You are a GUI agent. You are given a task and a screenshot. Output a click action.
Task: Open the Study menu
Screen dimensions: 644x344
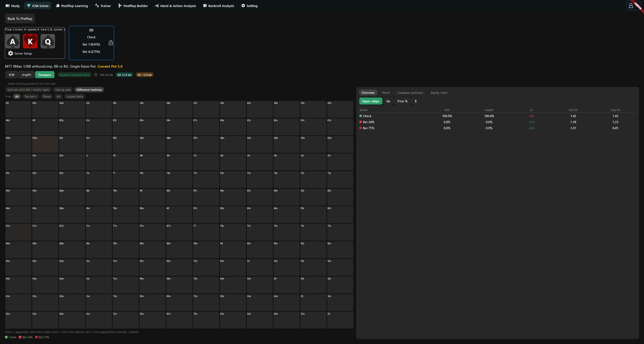pyautogui.click(x=13, y=6)
